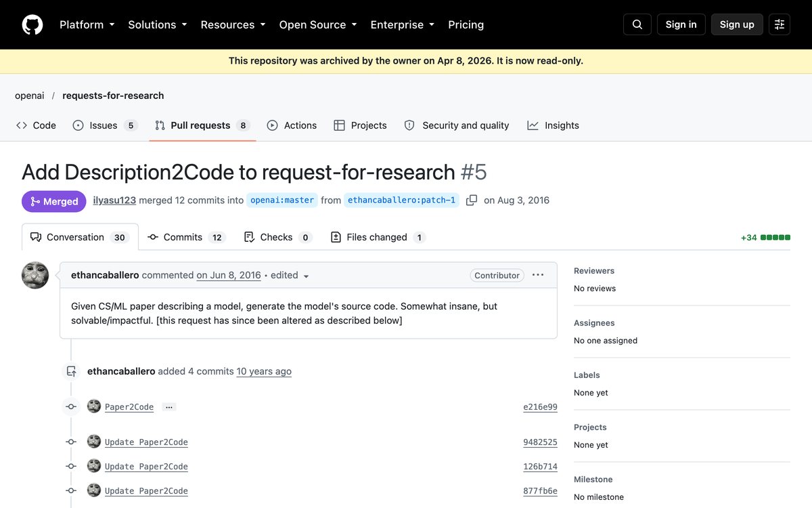
Task: Copy the head branch name icon
Action: point(472,200)
